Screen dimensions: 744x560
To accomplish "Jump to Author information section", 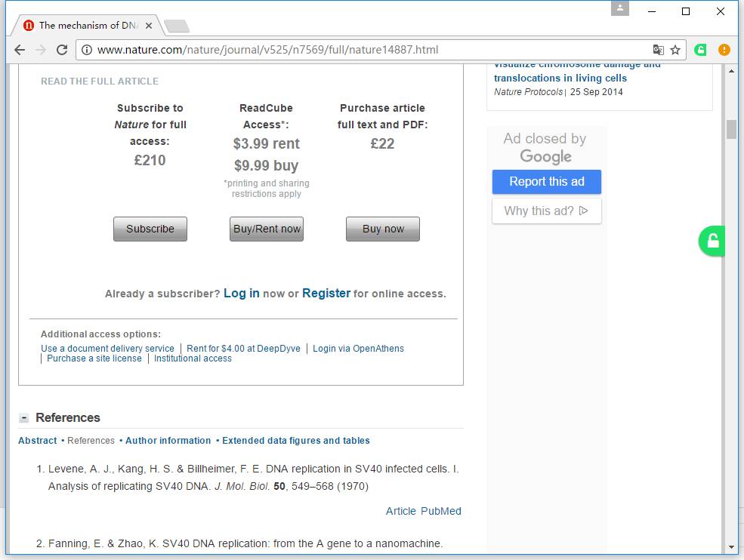I will click(x=168, y=441).
